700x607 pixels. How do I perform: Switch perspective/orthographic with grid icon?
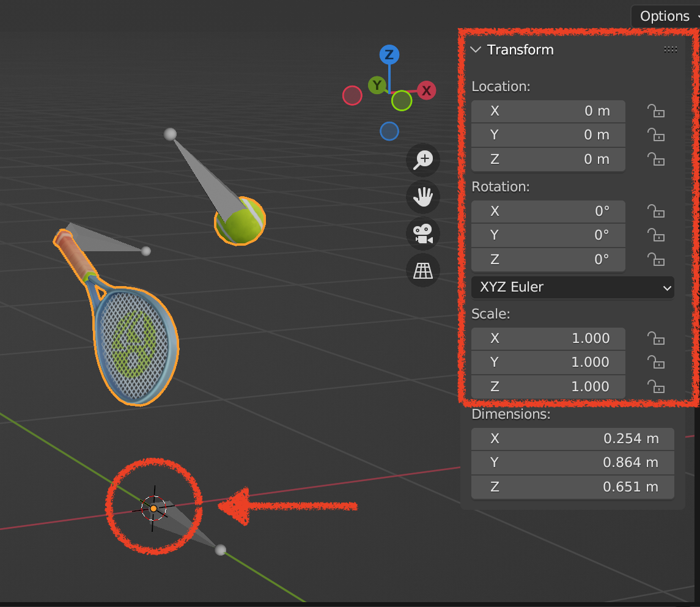[423, 270]
